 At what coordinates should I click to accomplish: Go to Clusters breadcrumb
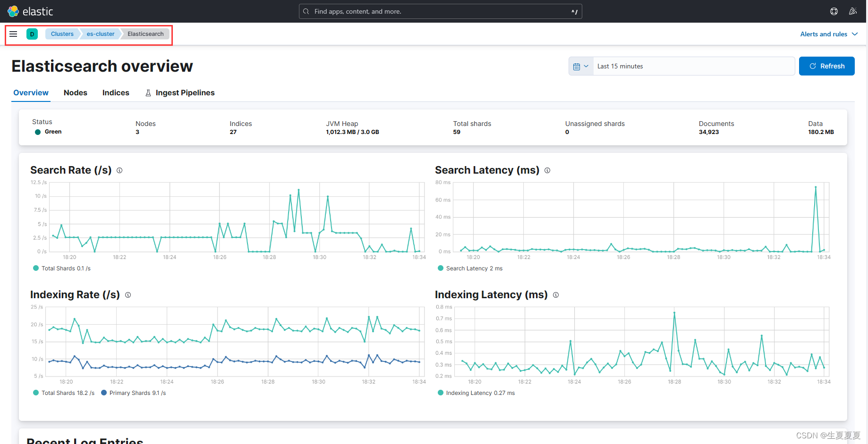tap(62, 34)
